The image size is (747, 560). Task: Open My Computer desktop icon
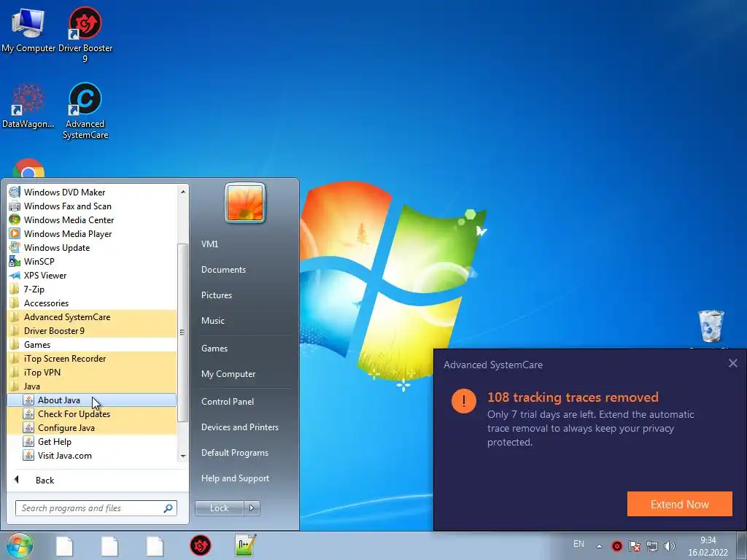(28, 29)
